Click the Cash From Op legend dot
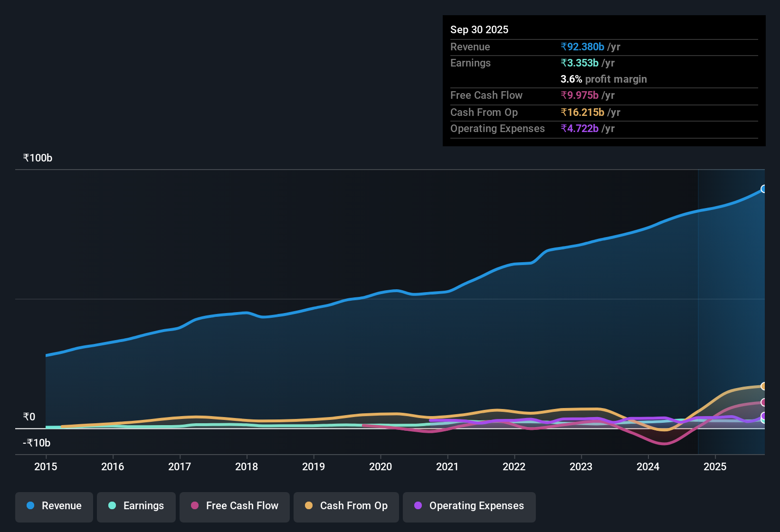780x532 pixels. tap(309, 506)
